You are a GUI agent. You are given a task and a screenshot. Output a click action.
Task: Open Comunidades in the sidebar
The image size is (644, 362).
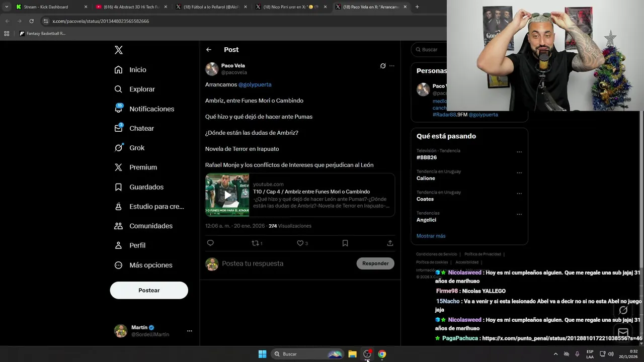coord(143,226)
